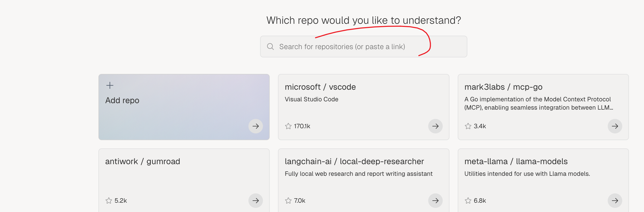The height and width of the screenshot is (212, 644).
Task: Click the star icon on local-deep-researcher card
Action: [x=288, y=201]
